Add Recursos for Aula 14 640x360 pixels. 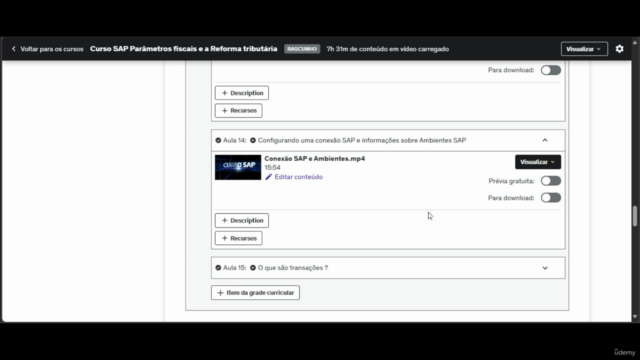(x=238, y=238)
